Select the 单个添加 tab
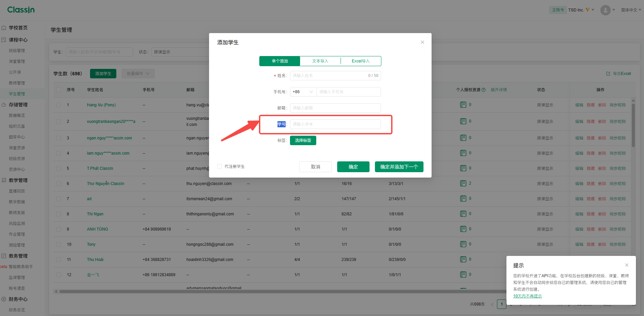The height and width of the screenshot is (316, 644). pyautogui.click(x=280, y=61)
